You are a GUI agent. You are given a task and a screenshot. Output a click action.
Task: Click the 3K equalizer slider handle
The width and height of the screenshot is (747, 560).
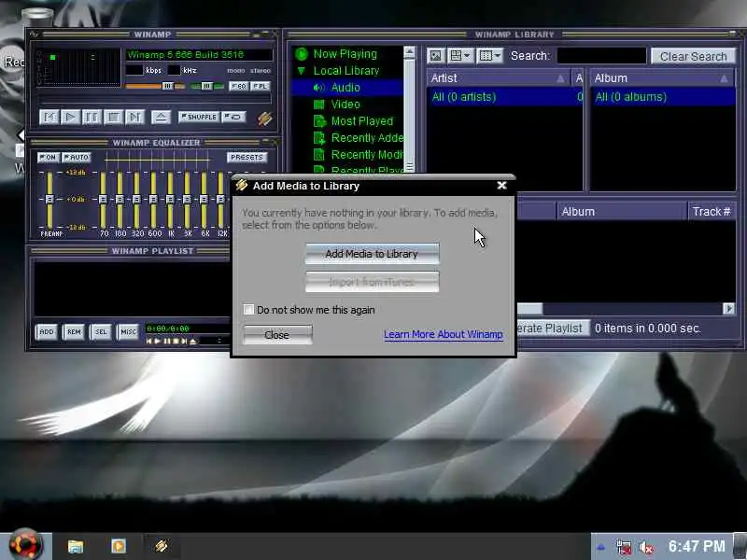[x=187, y=199]
